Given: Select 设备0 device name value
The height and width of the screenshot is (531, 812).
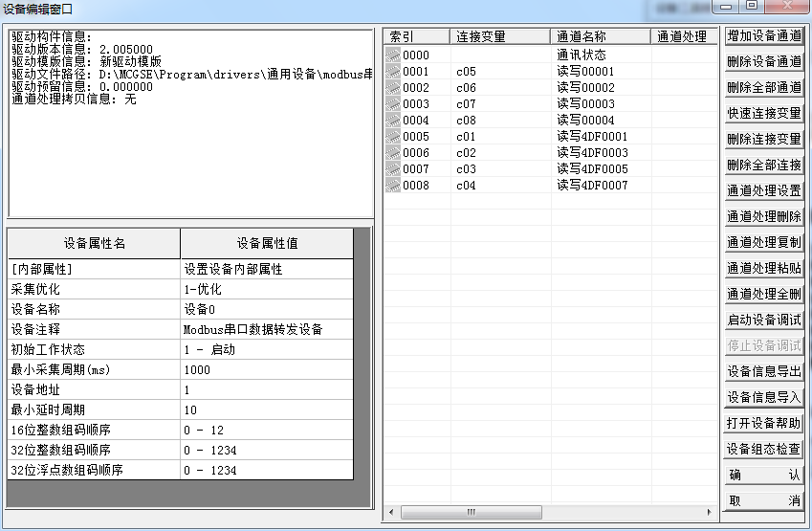Looking at the screenshot, I should pos(267,309).
